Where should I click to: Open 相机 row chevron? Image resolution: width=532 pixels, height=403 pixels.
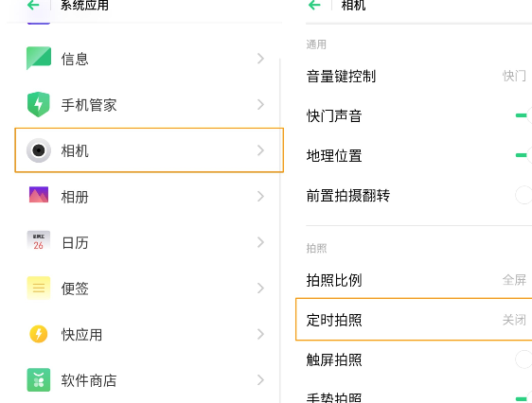point(260,150)
